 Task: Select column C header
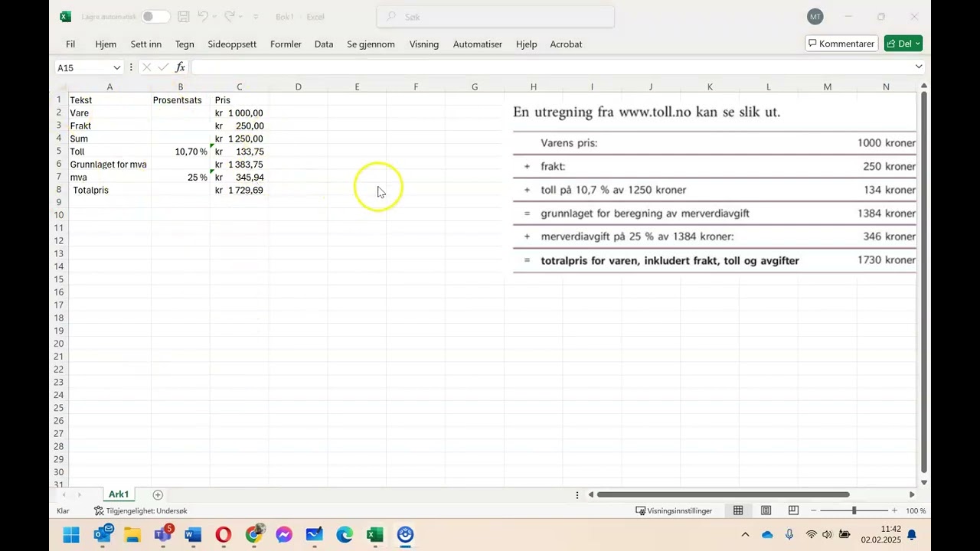coord(239,86)
